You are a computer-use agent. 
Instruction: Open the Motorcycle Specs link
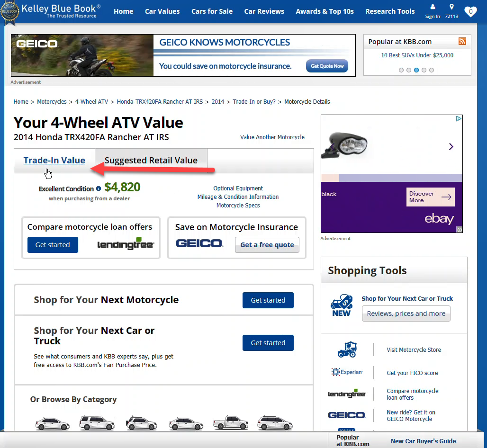[x=238, y=206]
